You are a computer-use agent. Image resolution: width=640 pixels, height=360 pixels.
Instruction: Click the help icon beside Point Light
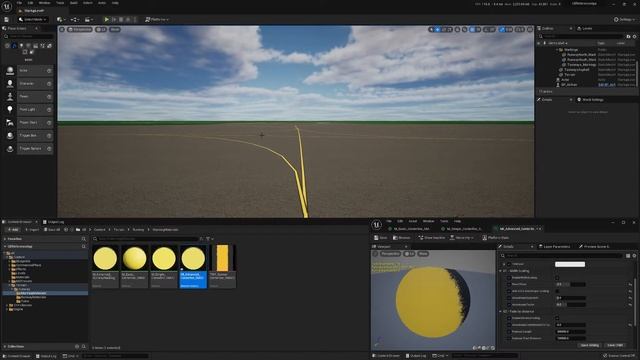point(49,110)
